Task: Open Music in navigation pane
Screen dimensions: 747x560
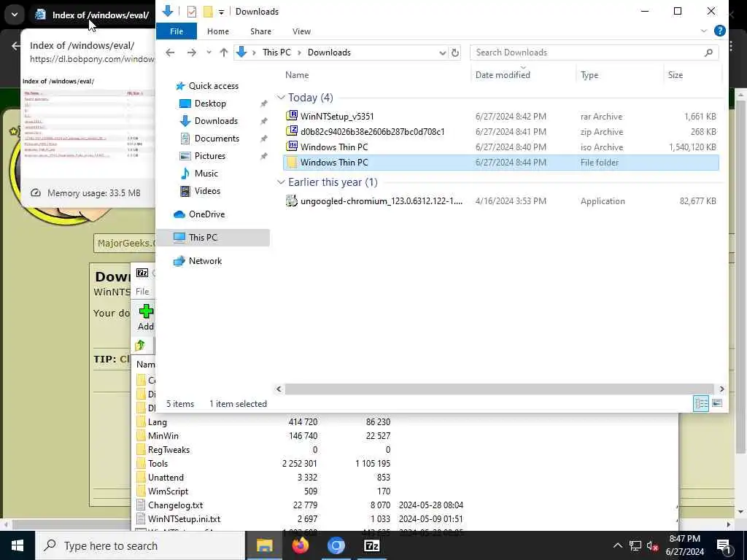Action: pos(206,174)
